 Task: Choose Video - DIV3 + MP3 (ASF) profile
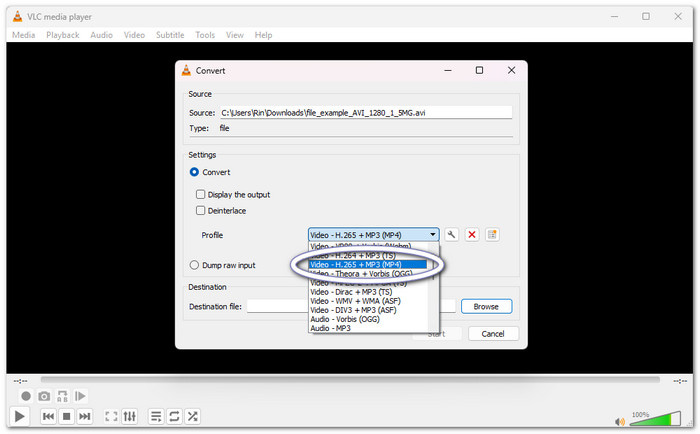point(368,310)
